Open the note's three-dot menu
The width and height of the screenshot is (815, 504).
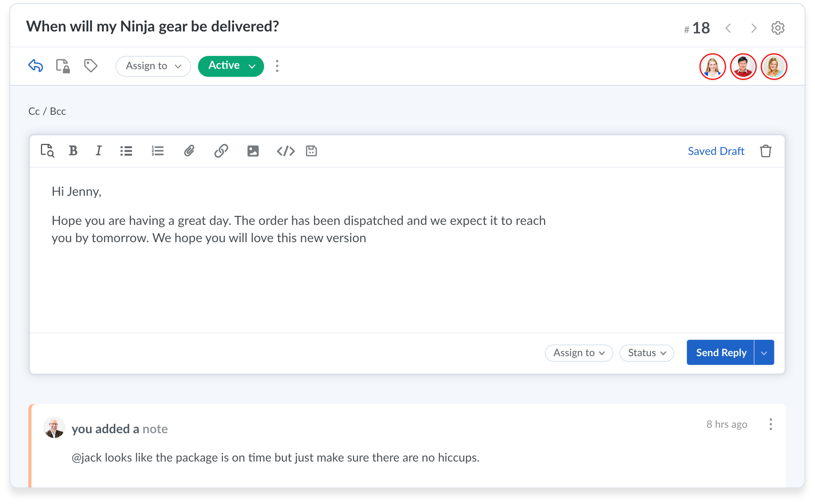(x=771, y=425)
